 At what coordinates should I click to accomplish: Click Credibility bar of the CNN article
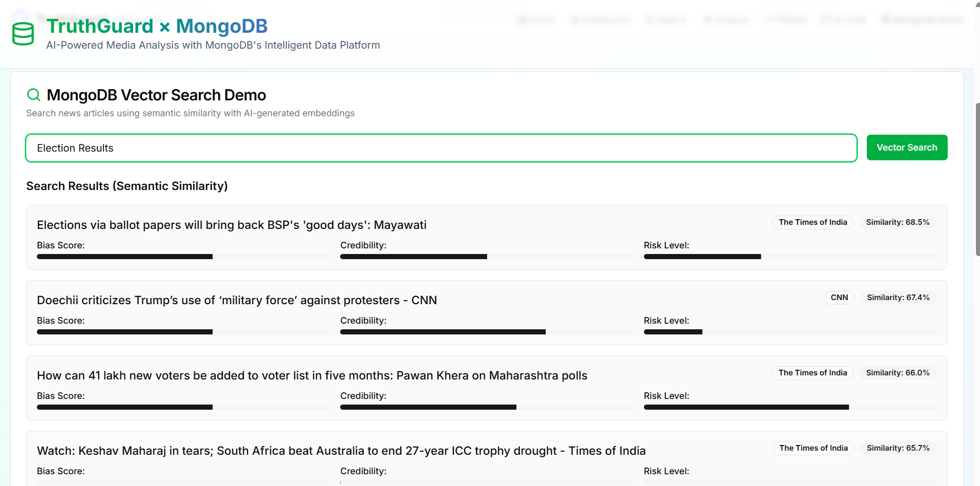pos(487,332)
